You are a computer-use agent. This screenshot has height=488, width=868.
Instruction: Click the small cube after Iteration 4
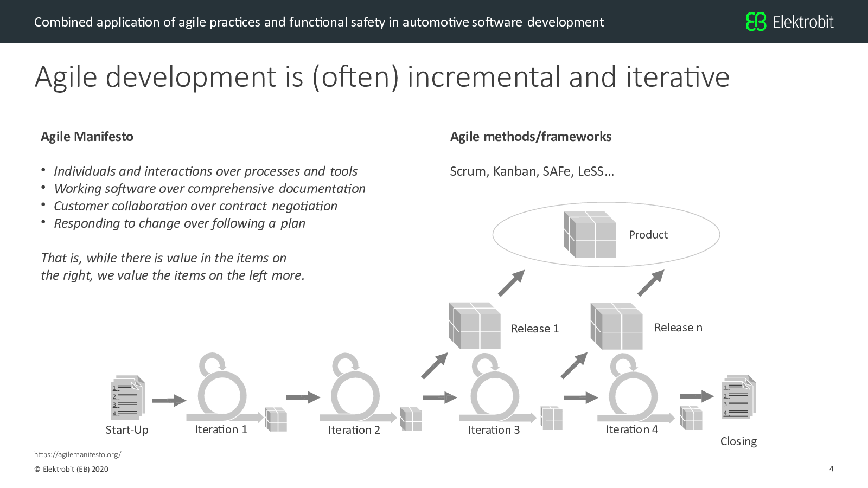click(691, 418)
